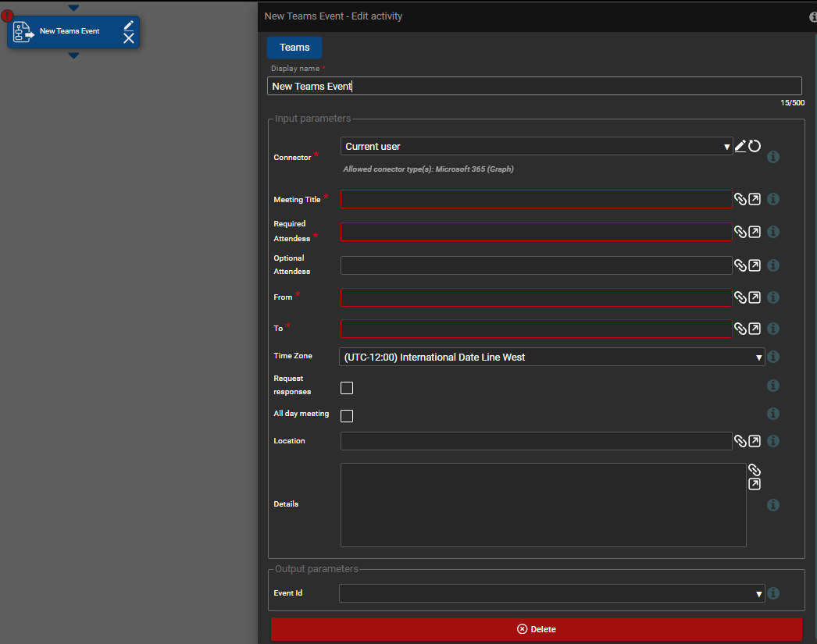Screen dimensions: 817x644
Task: Select the New Teams Event workflow node
Action: coord(70,32)
